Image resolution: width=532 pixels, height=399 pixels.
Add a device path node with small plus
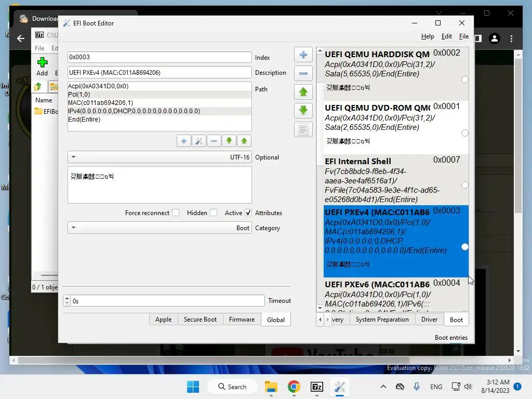[x=183, y=141]
